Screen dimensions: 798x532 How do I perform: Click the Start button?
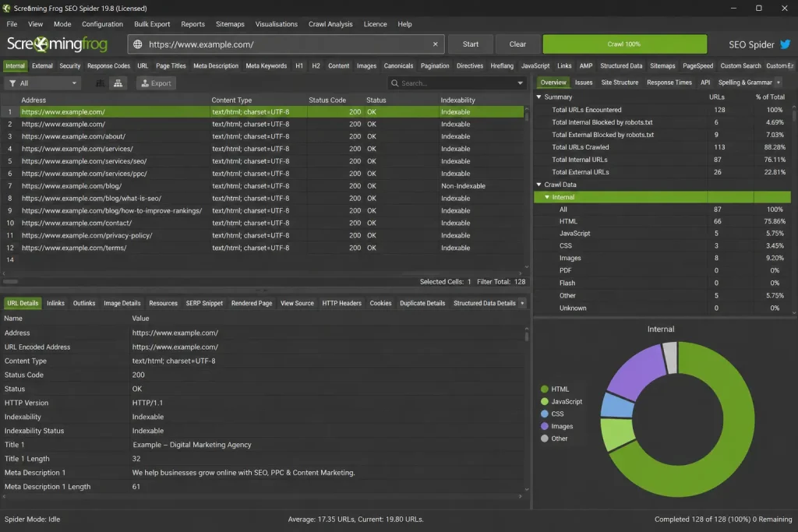pos(470,44)
